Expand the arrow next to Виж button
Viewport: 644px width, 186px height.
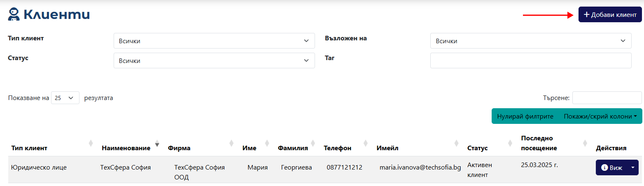pyautogui.click(x=633, y=168)
